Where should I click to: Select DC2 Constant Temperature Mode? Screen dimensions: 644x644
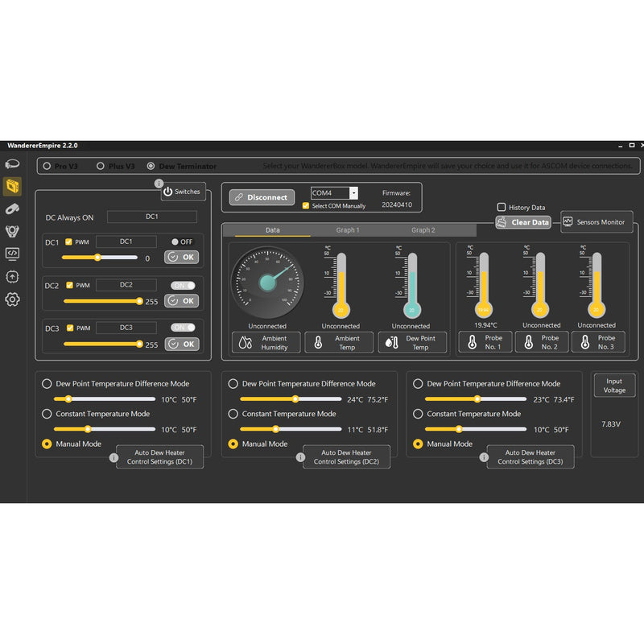233,414
